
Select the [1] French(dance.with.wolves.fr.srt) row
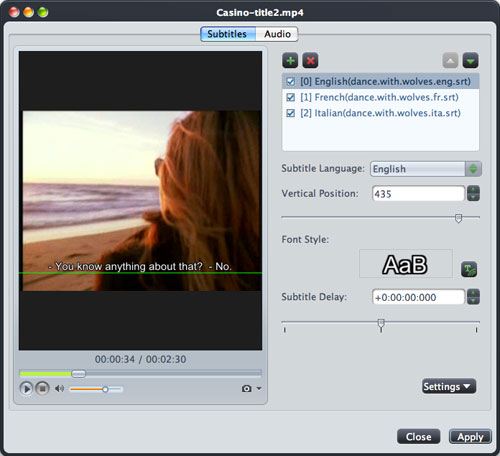point(381,97)
